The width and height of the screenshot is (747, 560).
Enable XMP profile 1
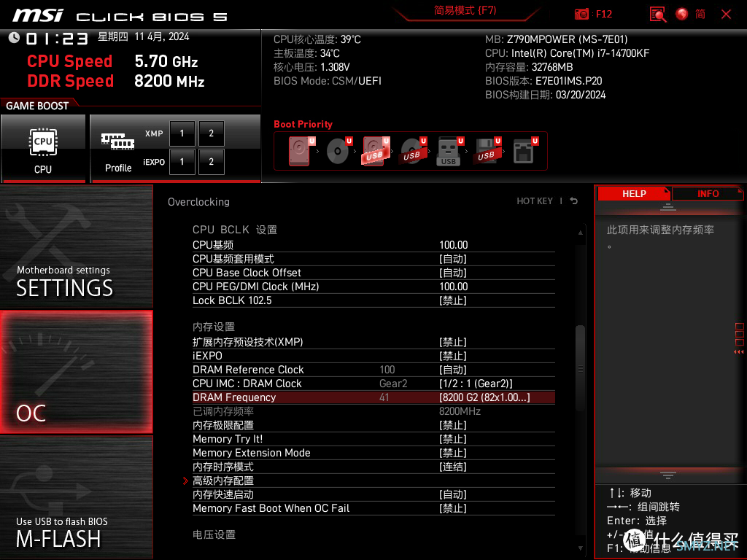pyautogui.click(x=182, y=133)
